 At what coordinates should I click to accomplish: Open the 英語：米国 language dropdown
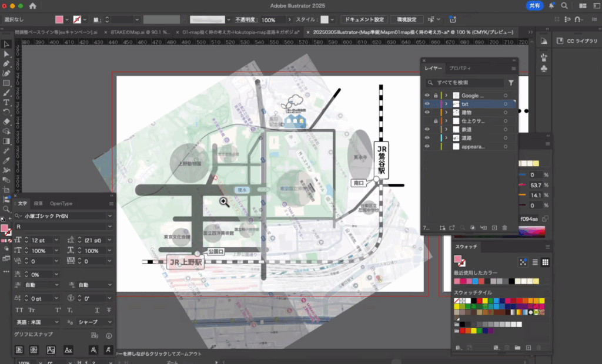point(36,322)
